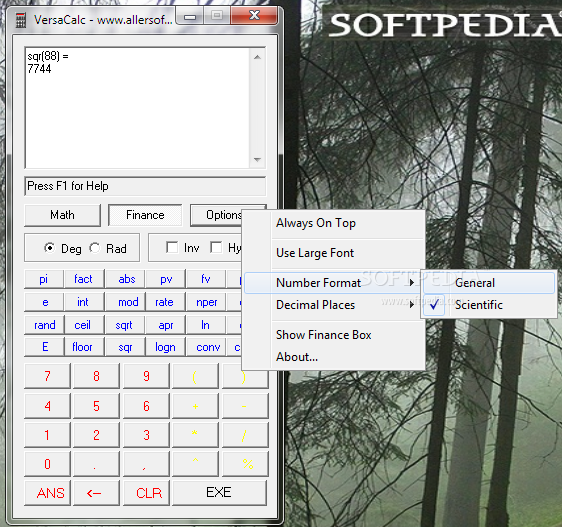Screen dimensions: 562x527
Task: Click the plus operator key
Action: pos(195,406)
